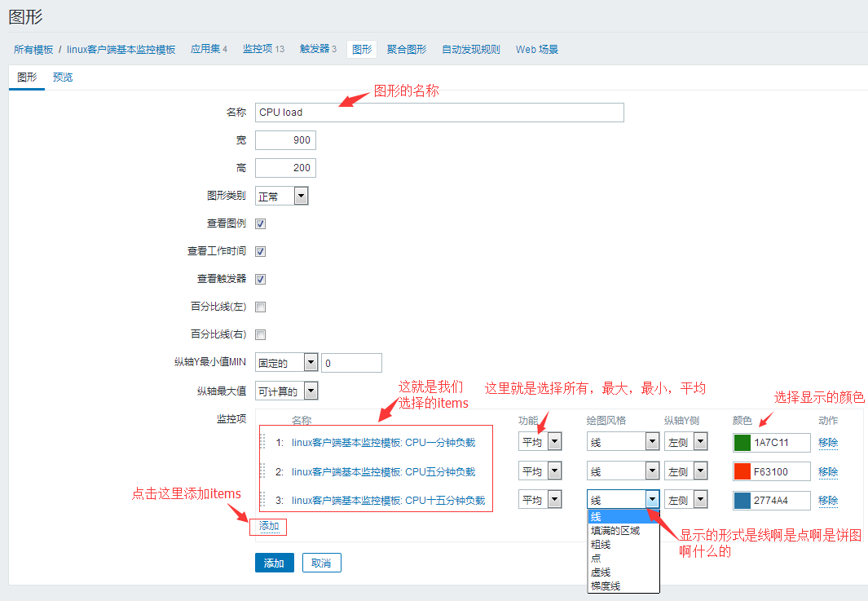This screenshot has width=868, height=601.
Task: Click the drag handle for CPU一分钟负载 row
Action: 263,442
